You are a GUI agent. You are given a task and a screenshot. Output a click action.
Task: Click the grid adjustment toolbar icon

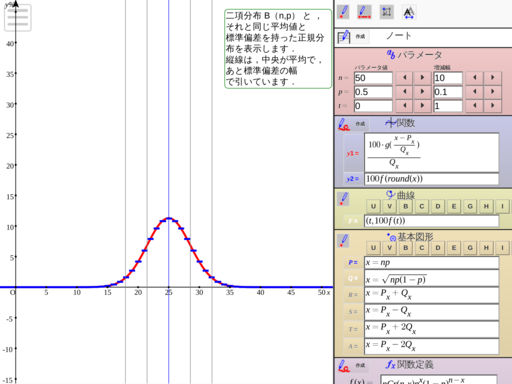point(387,12)
